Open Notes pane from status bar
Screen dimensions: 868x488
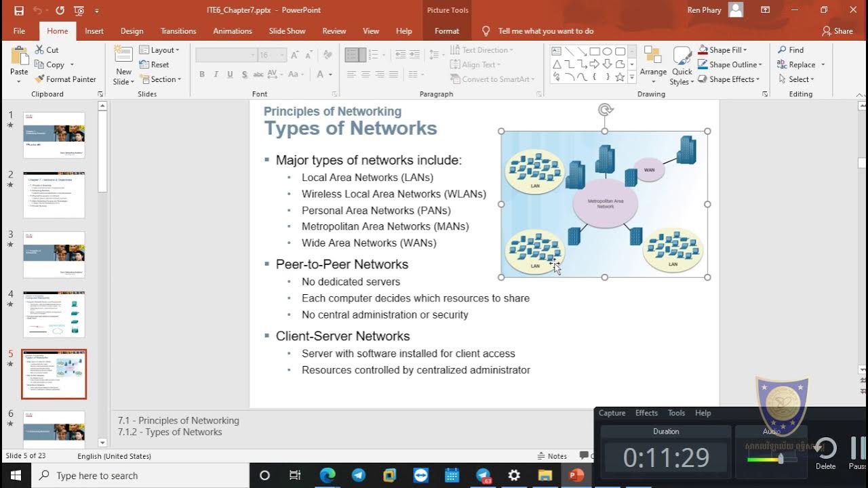552,456
